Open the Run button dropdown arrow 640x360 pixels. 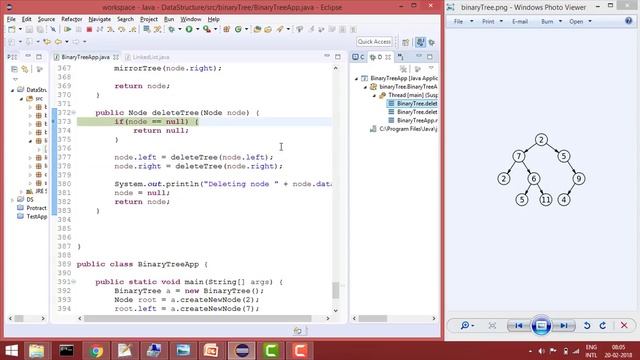pos(197,29)
